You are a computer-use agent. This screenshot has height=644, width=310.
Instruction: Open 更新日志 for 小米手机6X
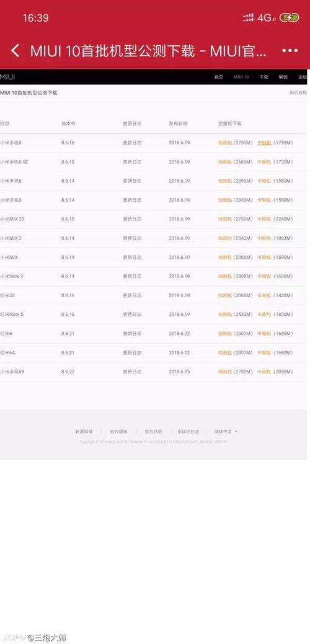132,372
